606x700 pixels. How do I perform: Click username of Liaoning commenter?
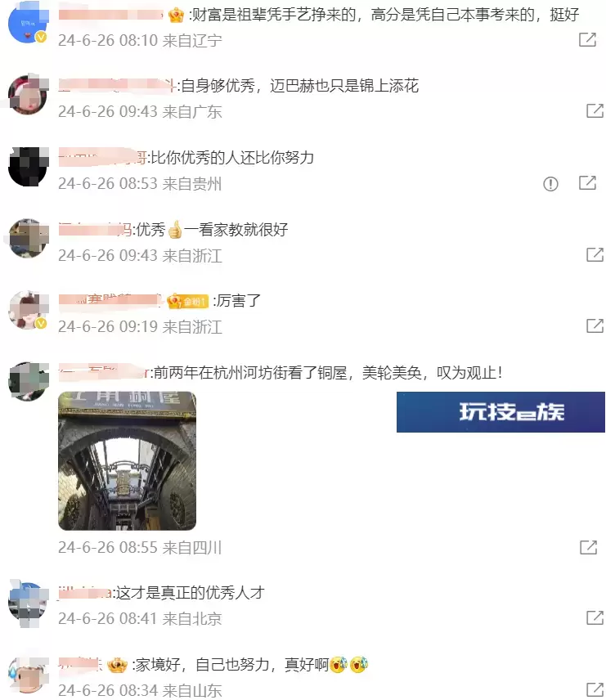tap(110, 14)
